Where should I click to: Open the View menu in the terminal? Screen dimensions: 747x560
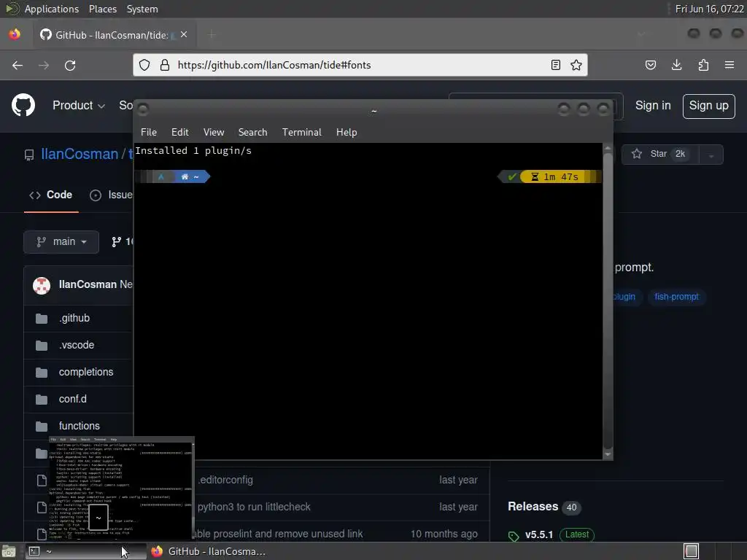[214, 133]
